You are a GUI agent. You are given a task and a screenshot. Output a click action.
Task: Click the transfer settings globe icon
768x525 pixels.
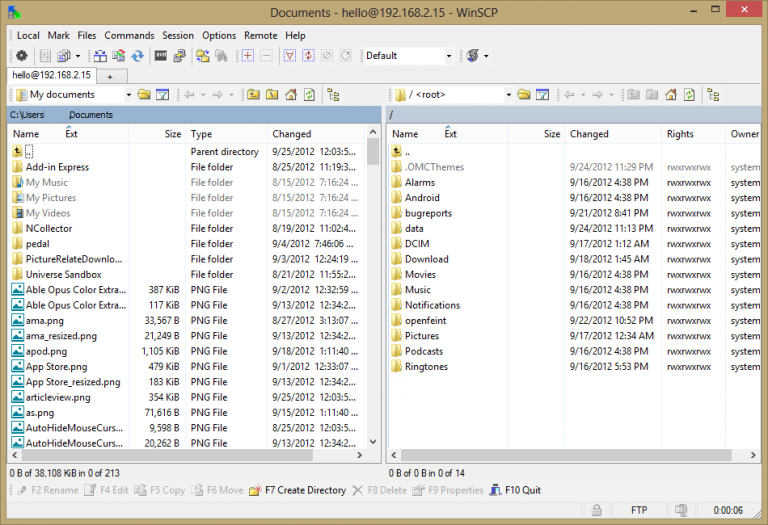(x=473, y=56)
